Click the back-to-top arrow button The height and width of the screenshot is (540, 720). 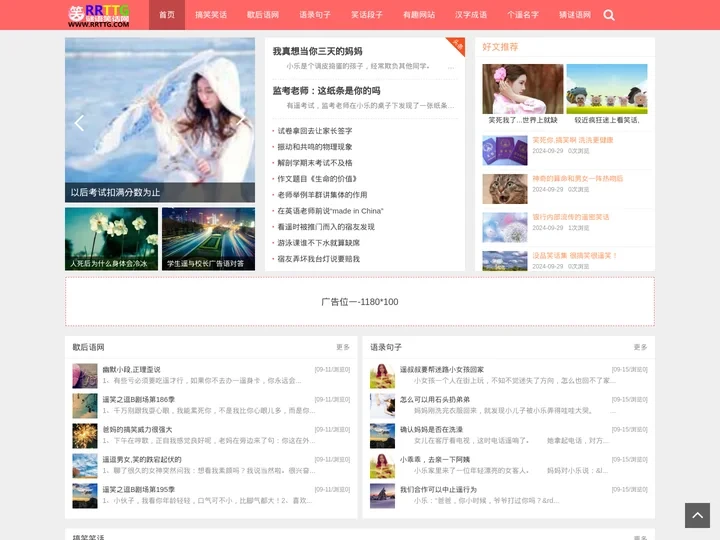[x=697, y=515]
